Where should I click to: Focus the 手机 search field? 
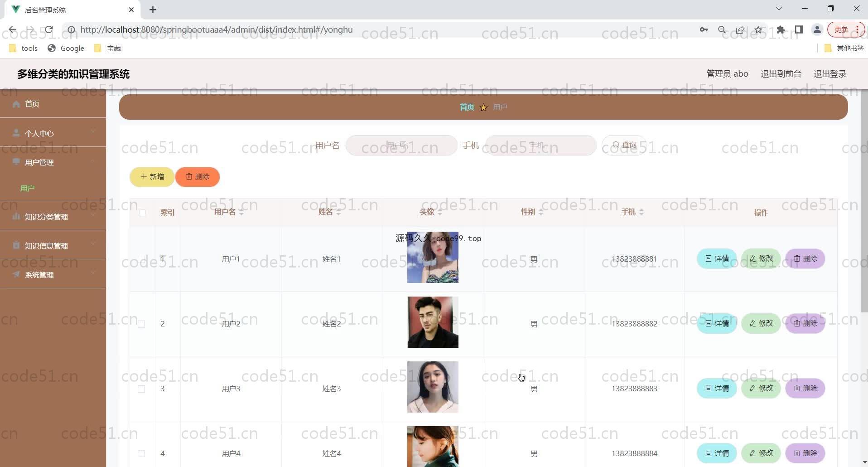pyautogui.click(x=540, y=145)
